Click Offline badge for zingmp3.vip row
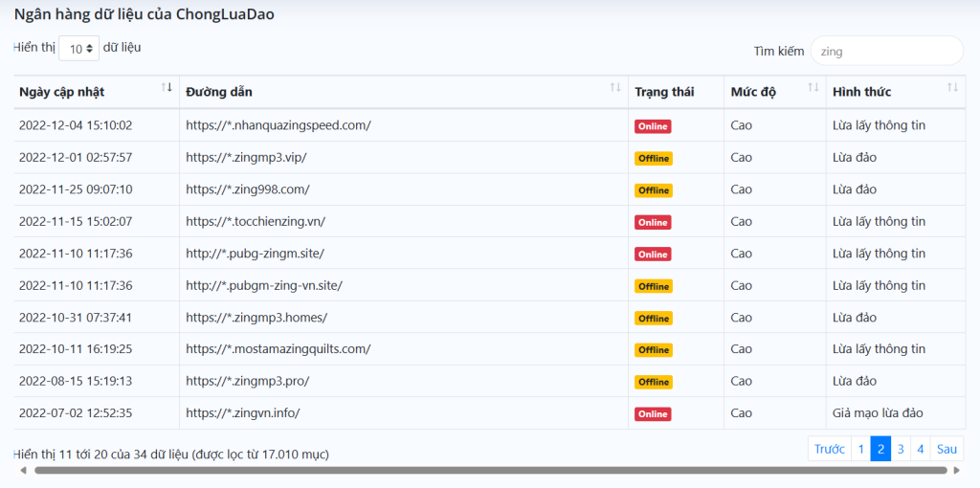This screenshot has height=488, width=980. pyautogui.click(x=654, y=158)
